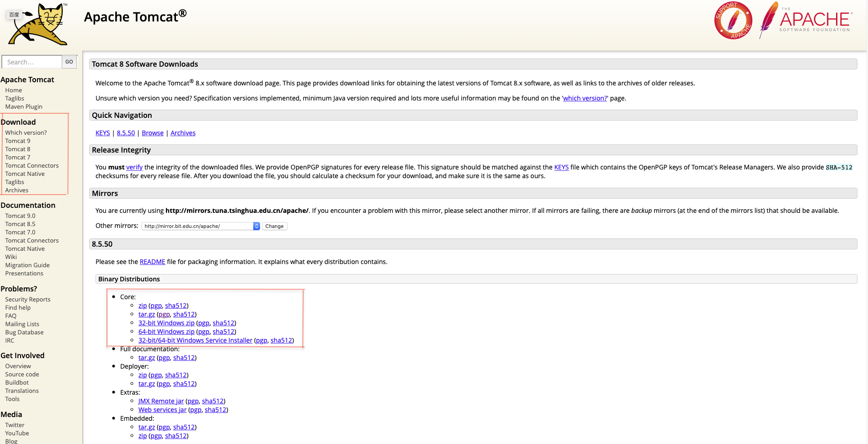This screenshot has width=868, height=444.
Task: Open Security Reports link
Action: tap(28, 299)
